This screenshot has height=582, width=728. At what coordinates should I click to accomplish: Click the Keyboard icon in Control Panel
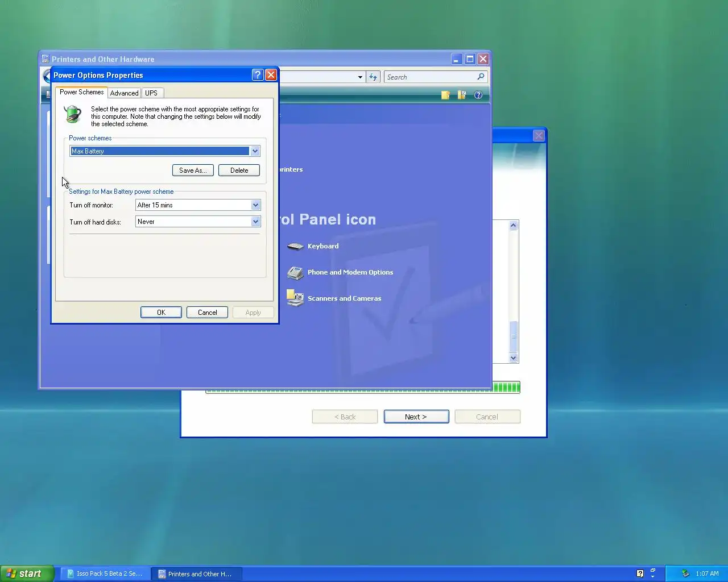click(295, 246)
